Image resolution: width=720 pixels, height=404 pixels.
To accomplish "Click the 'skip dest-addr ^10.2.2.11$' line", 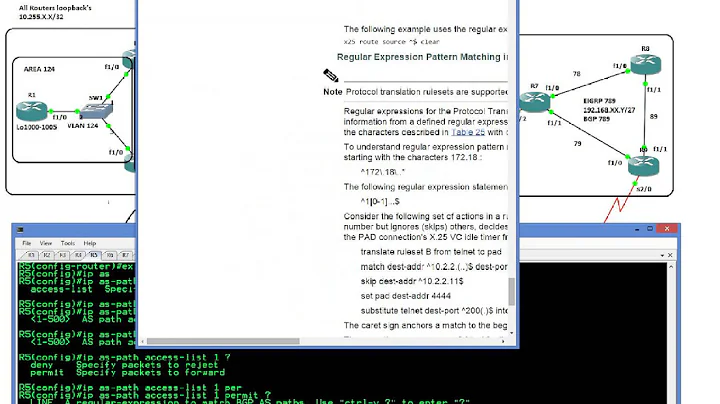I will pos(412,281).
